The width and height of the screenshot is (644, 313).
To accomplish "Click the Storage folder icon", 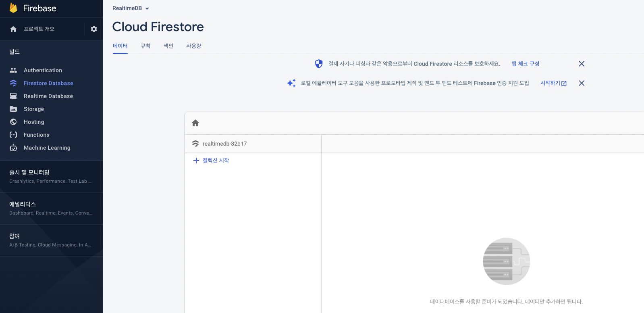I will [13, 109].
